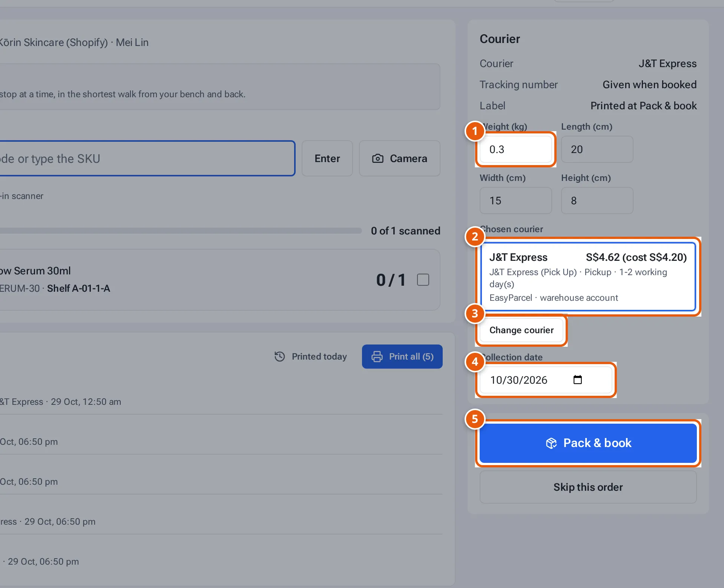Edit the Weight (kg) field showing 0.3

[515, 149]
